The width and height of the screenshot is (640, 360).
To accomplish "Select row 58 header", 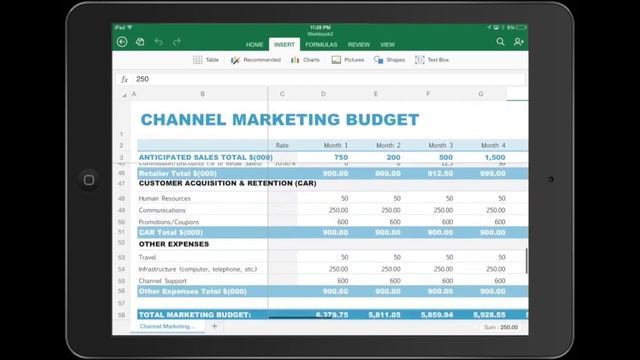I will point(121,315).
